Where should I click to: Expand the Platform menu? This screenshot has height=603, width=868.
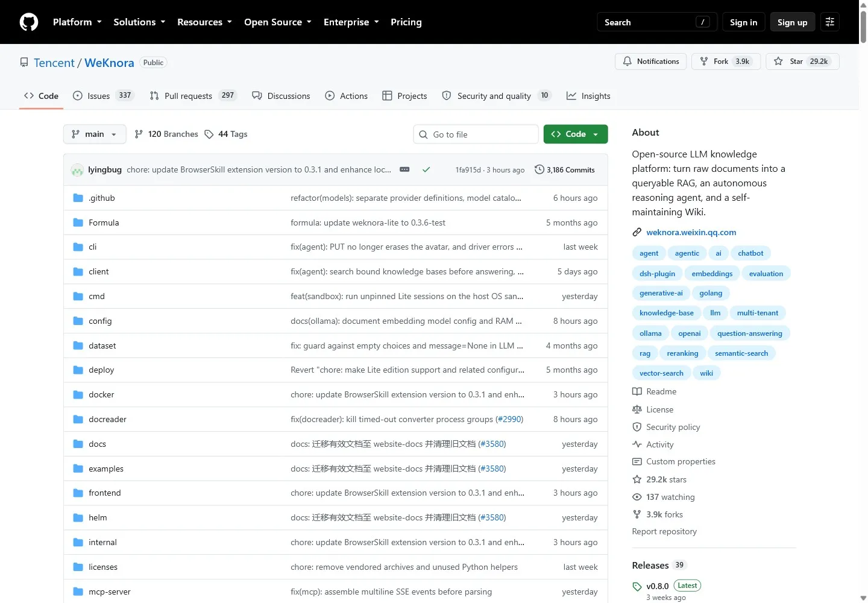[77, 22]
